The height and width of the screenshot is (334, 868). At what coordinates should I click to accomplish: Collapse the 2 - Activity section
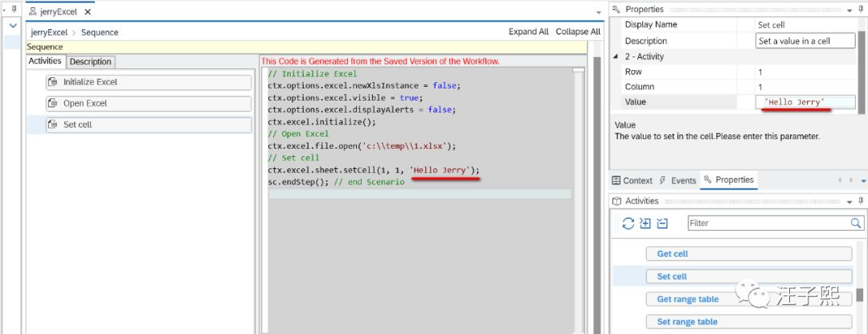pos(616,56)
